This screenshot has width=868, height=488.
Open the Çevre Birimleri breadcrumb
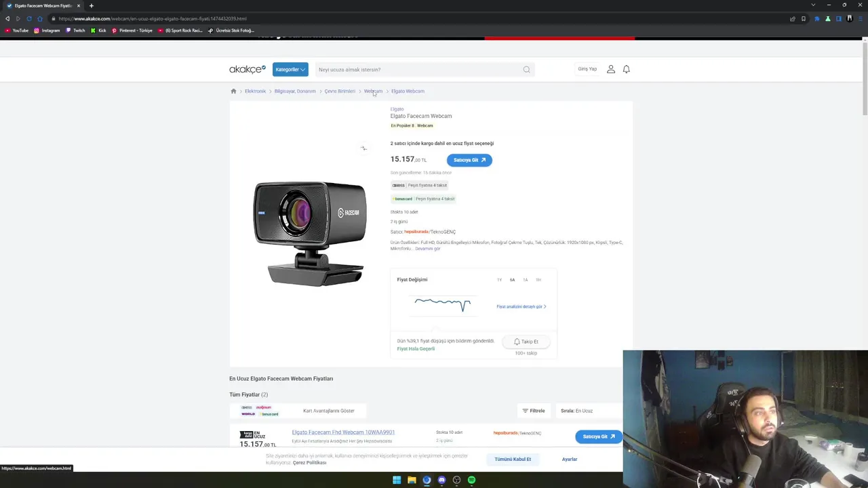coord(340,91)
